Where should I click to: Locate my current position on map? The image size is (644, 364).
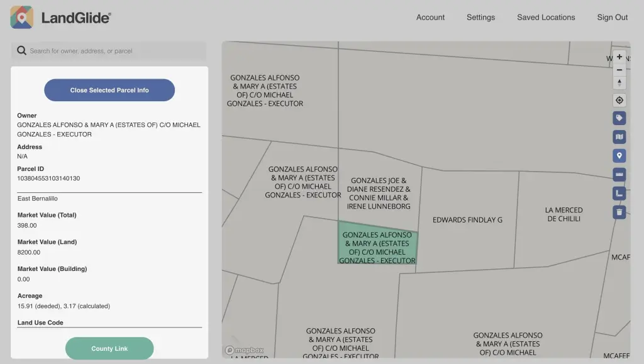click(619, 101)
